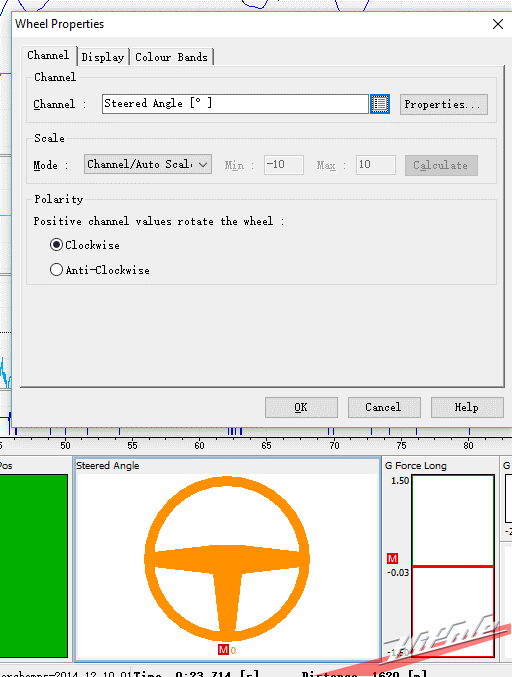The image size is (512, 677).
Task: Select the Anti-Clockwise polarity option
Action: 56,270
